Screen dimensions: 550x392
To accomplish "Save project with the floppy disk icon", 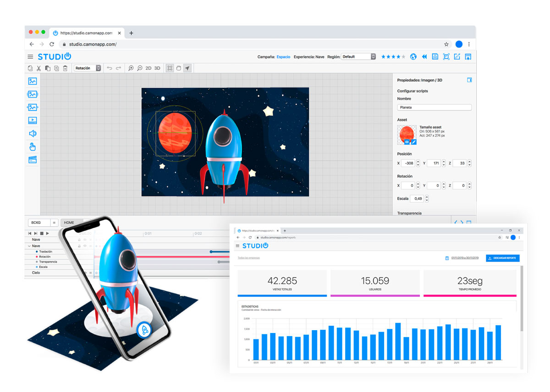I will point(435,57).
